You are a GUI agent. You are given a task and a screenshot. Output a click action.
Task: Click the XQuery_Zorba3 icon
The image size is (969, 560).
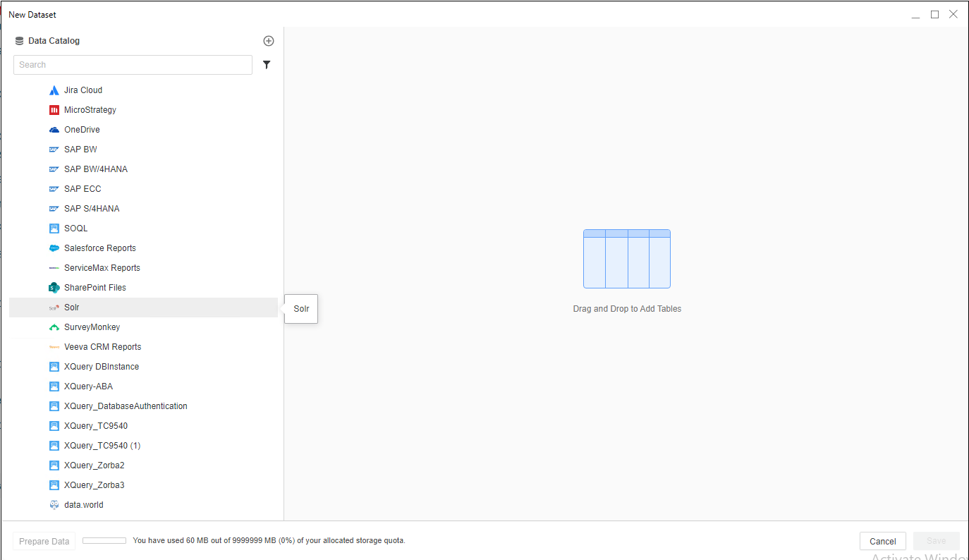[54, 485]
